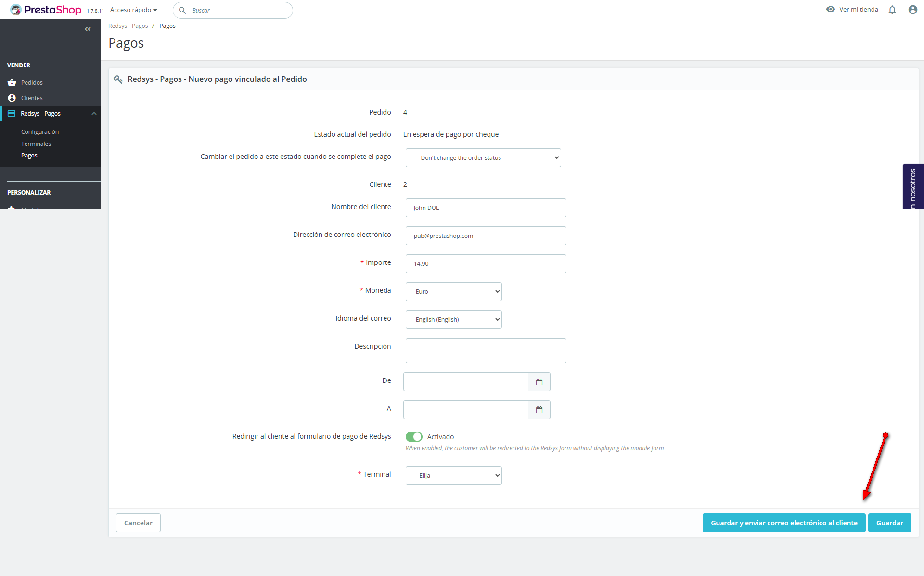This screenshot has width=924, height=576.
Task: Open Configuración submenu item
Action: pos(40,132)
